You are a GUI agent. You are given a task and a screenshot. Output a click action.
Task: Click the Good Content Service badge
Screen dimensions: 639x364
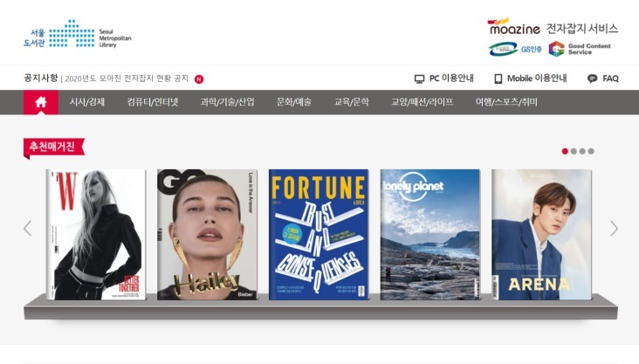(x=580, y=49)
